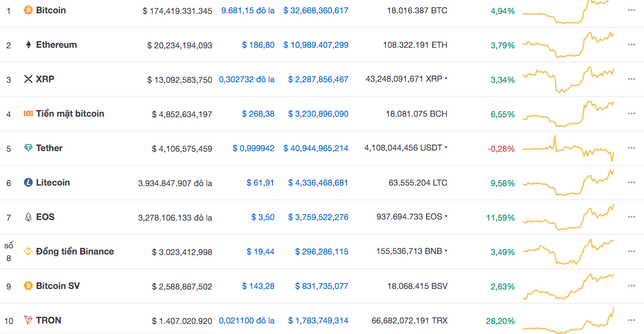Open the Ethereum coin name link
644x334 pixels.
56,44
